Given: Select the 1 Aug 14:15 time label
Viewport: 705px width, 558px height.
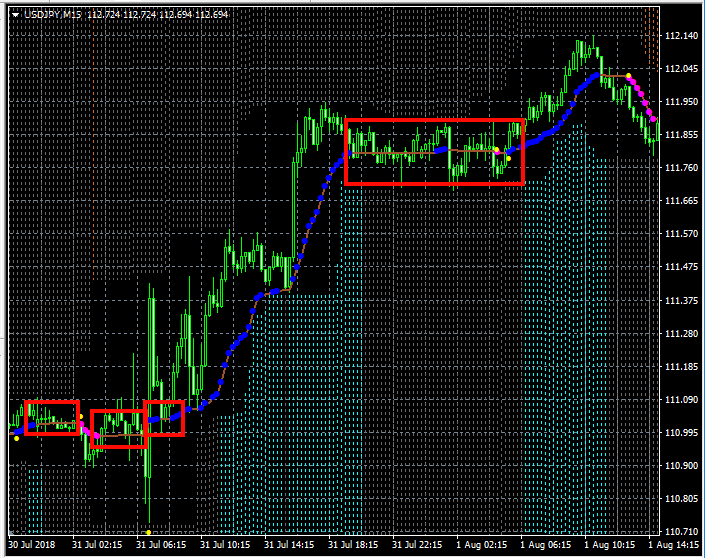Looking at the screenshot, I should point(674,545).
